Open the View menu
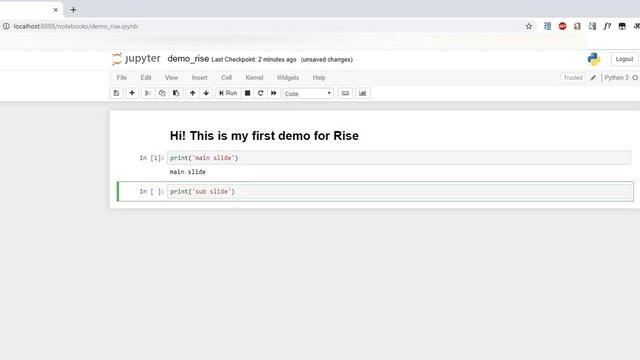640x360 pixels. [x=171, y=78]
